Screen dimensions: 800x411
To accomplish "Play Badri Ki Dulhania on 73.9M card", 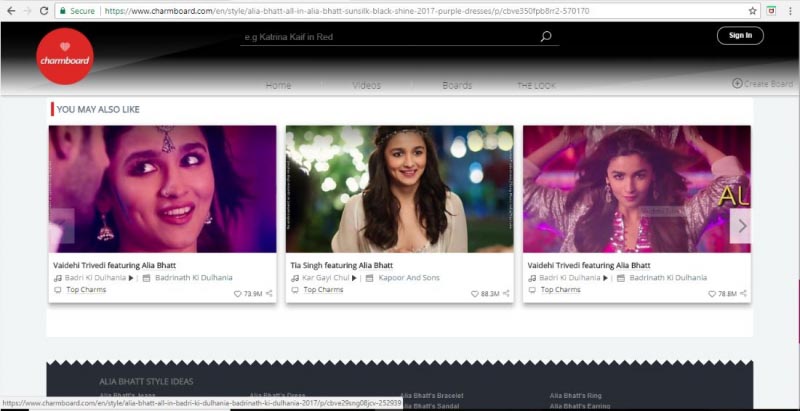I will [x=131, y=278].
